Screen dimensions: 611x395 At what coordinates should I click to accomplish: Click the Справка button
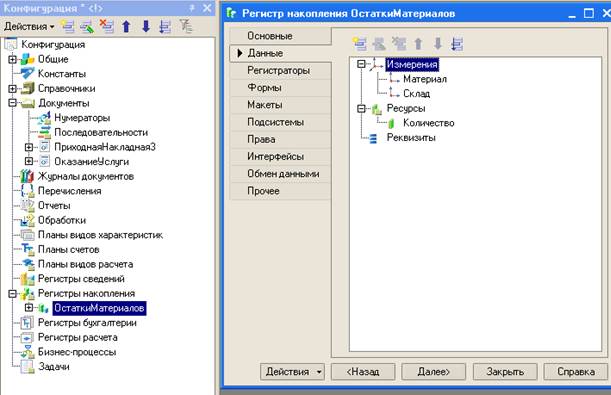click(x=576, y=372)
